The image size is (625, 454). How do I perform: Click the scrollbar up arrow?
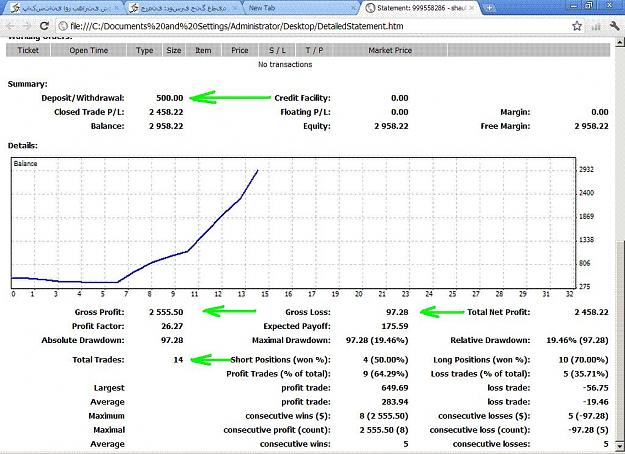tap(620, 41)
